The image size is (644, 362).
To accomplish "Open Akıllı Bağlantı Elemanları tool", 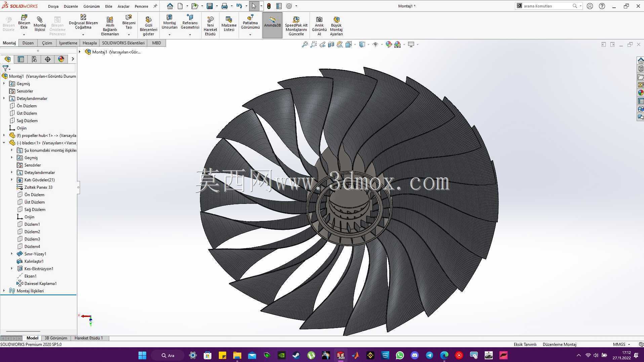I will pos(110,26).
